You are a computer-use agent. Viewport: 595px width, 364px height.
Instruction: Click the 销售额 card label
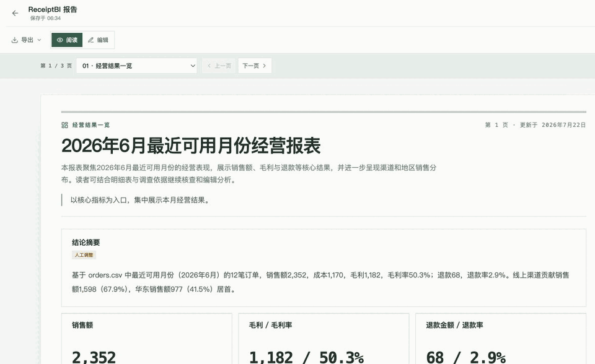pos(82,325)
